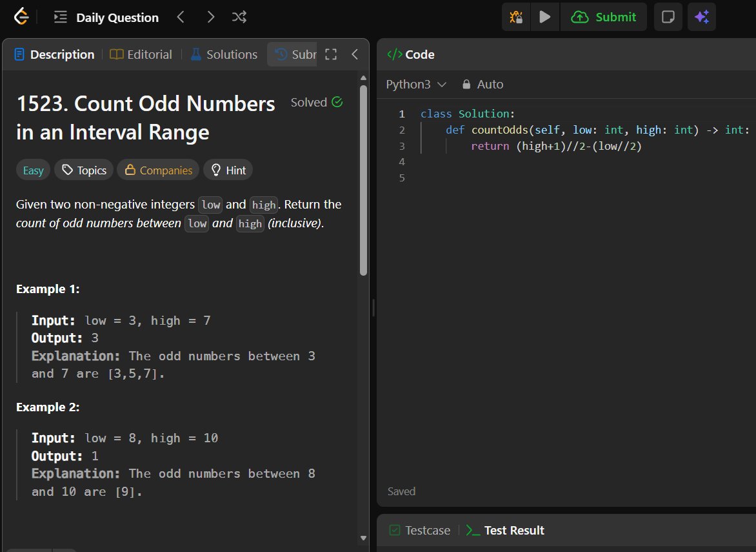756x552 pixels.
Task: Run the code with play button
Action: pyautogui.click(x=545, y=17)
